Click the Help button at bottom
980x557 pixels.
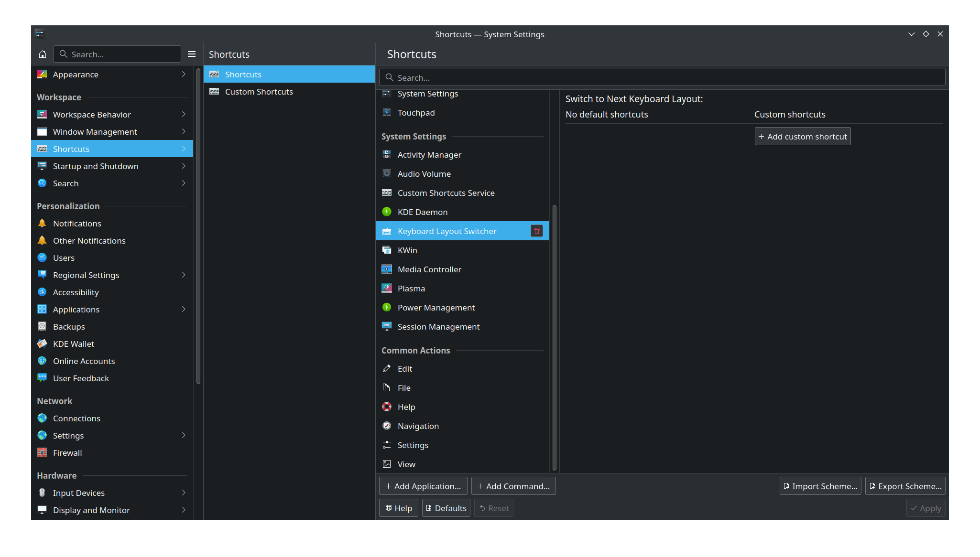click(399, 508)
